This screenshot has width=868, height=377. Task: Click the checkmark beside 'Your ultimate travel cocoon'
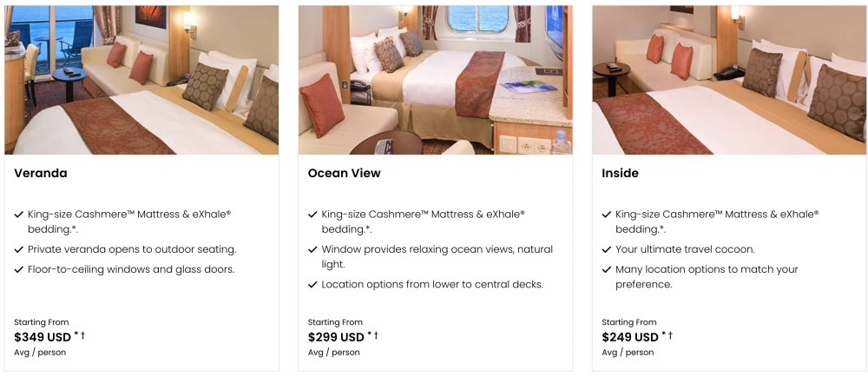click(x=607, y=249)
